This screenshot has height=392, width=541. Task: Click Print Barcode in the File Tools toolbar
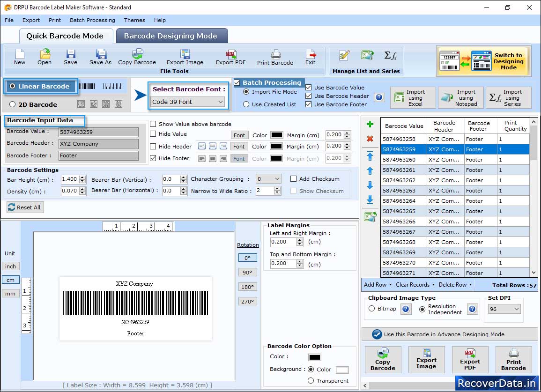(x=275, y=57)
